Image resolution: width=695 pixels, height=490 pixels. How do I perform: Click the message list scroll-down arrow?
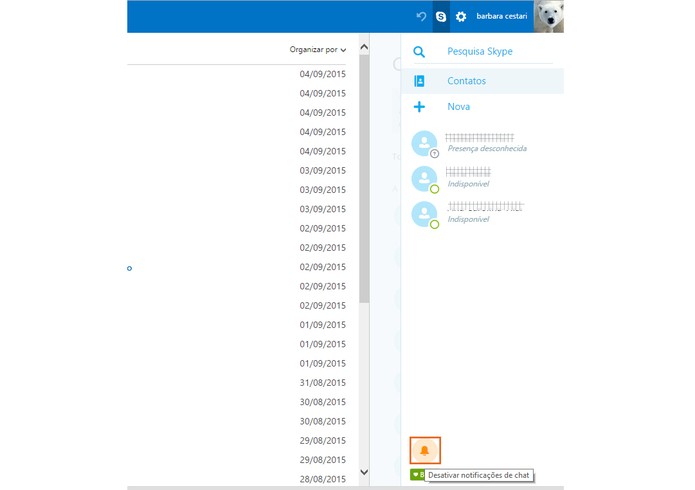(x=364, y=472)
